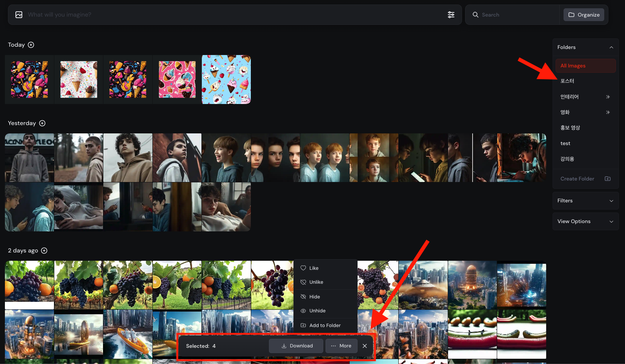The image size is (625, 364).
Task: Click the heart Like menu entry
Action: click(x=326, y=268)
